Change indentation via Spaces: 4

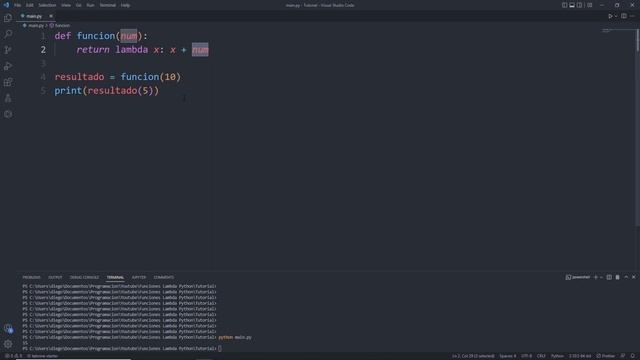point(508,356)
